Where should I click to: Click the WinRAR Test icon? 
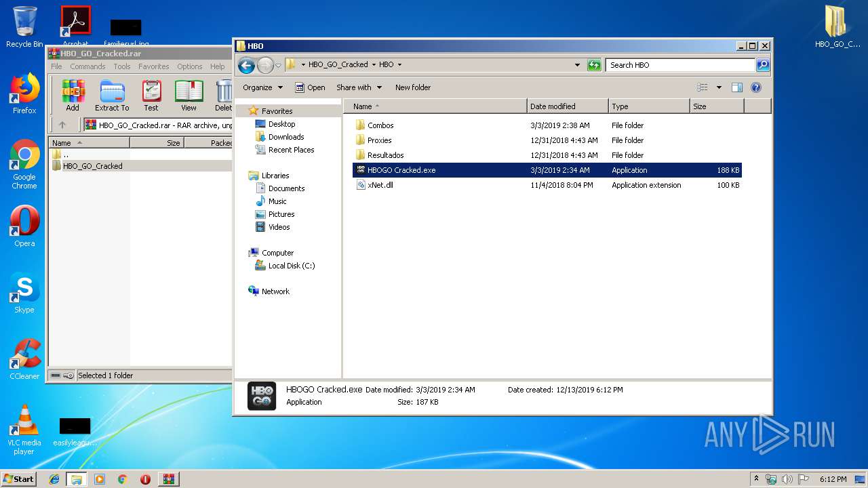(151, 96)
